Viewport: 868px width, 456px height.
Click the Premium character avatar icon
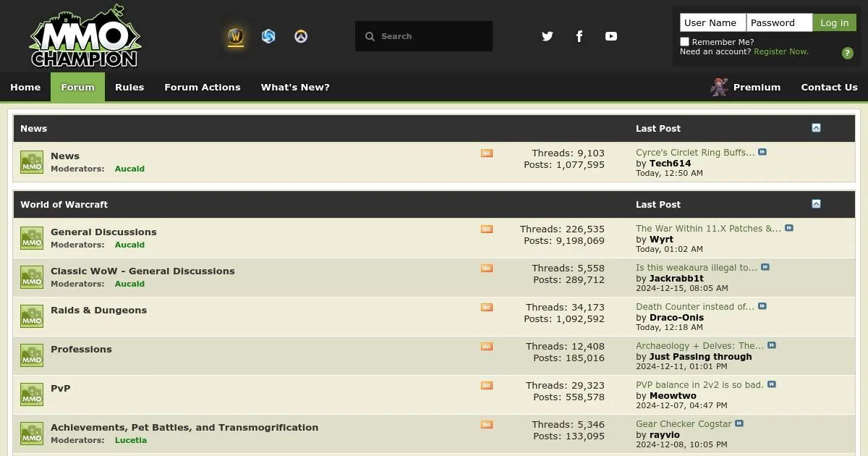[719, 87]
